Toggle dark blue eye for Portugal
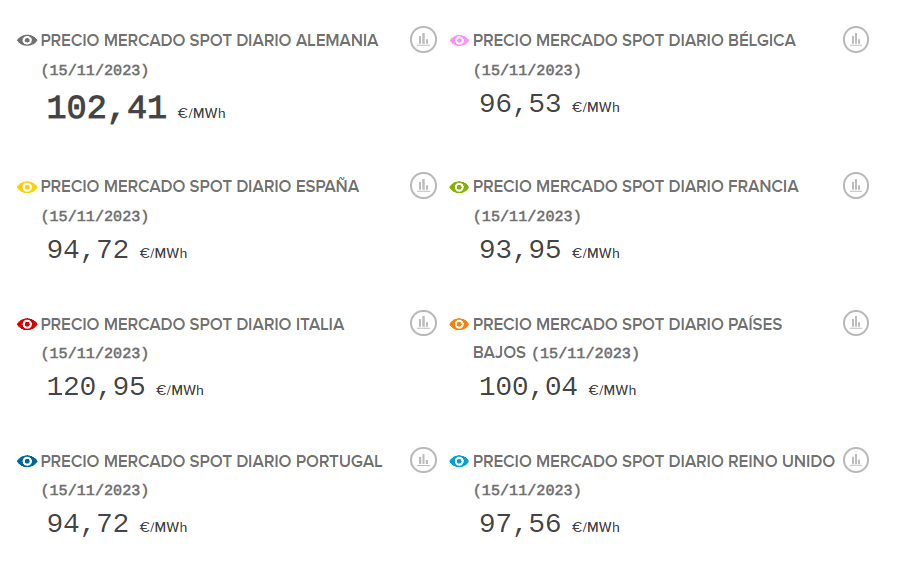 click(x=27, y=462)
